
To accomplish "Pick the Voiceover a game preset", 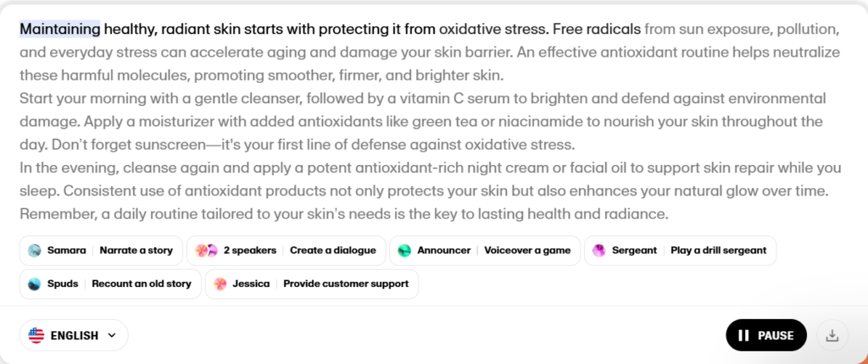I will click(x=526, y=251).
